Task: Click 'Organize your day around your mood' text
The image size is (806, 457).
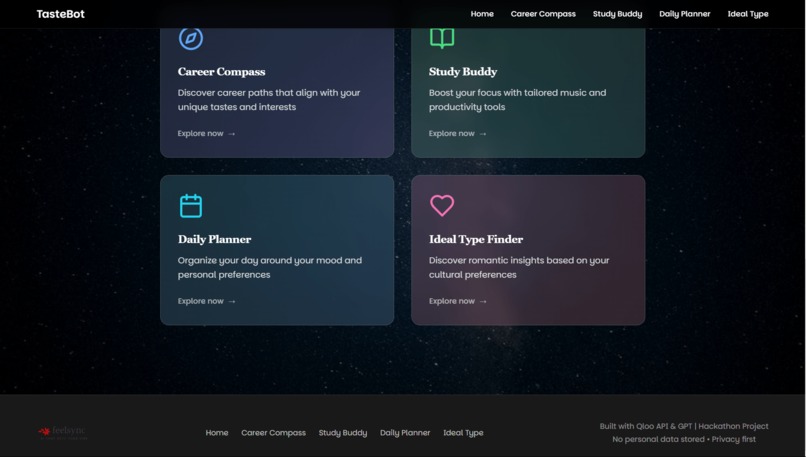Action: click(x=270, y=267)
